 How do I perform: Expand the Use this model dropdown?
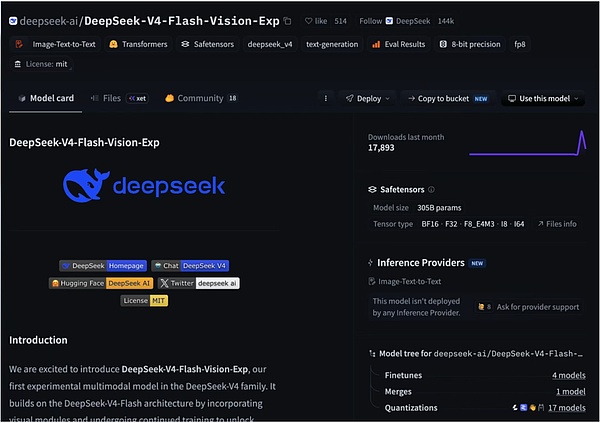click(543, 99)
